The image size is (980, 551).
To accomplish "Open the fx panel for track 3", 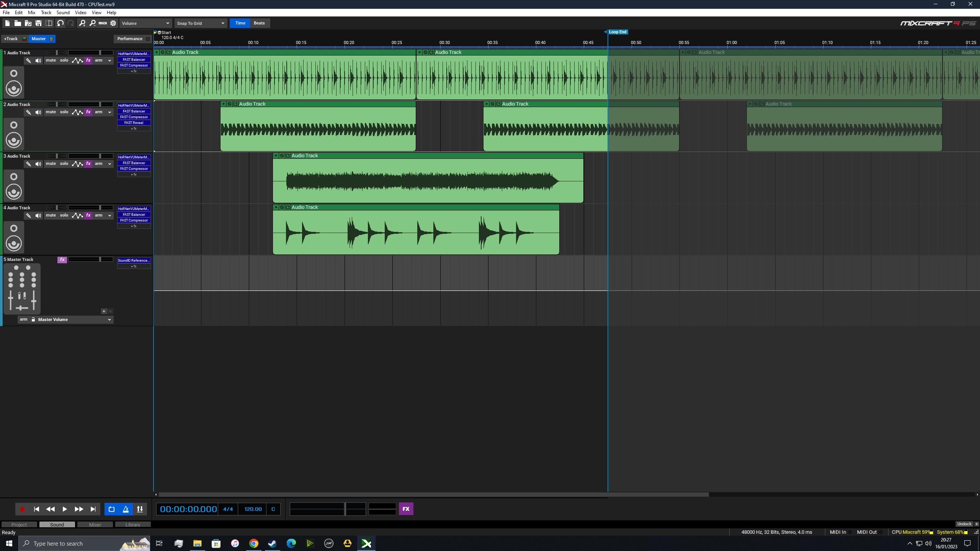I will pos(88,164).
